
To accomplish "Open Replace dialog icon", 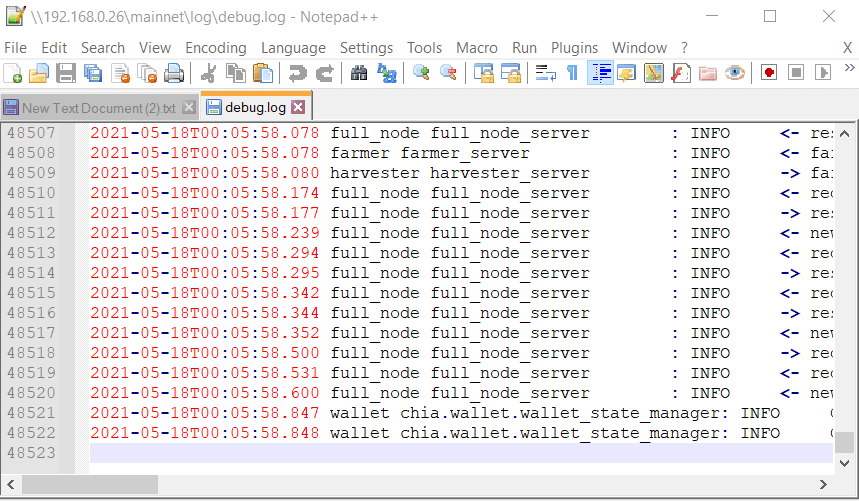I will click(387, 72).
